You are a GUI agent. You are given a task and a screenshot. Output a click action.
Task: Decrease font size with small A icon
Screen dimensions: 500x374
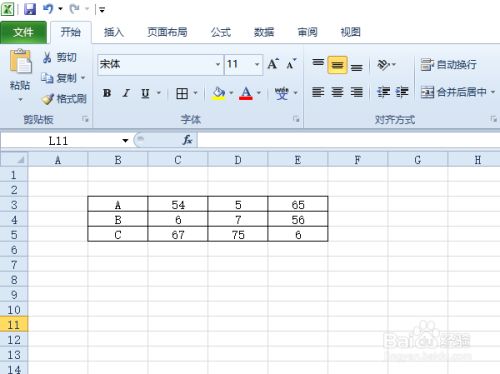[291, 64]
